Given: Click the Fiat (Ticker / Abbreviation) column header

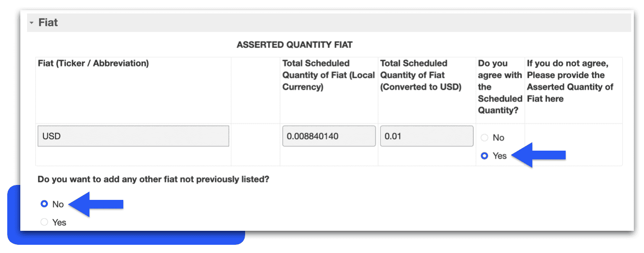Looking at the screenshot, I should 93,63.
